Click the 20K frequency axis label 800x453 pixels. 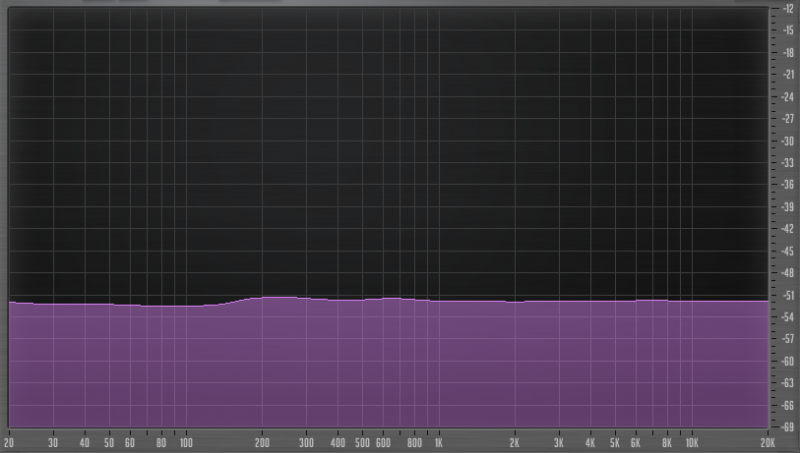tap(767, 442)
